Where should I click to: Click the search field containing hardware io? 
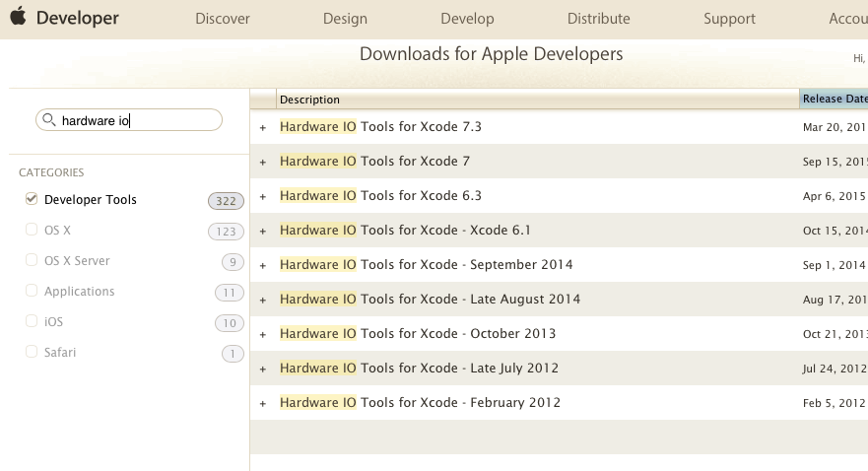tap(129, 120)
